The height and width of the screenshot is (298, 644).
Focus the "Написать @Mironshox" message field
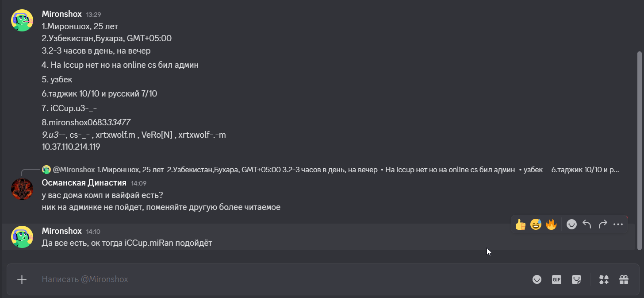click(x=265, y=279)
